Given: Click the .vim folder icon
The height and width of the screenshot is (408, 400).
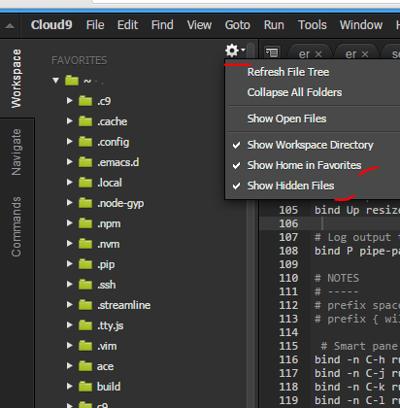Looking at the screenshot, I should (x=85, y=346).
